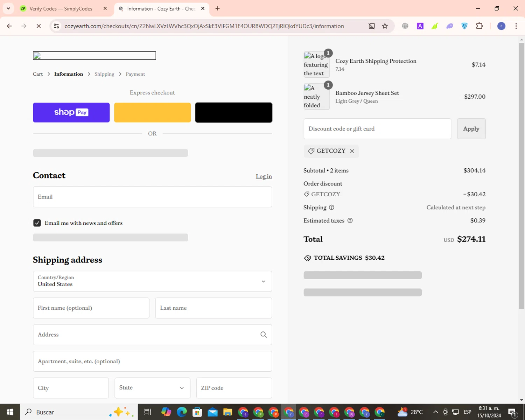The width and height of the screenshot is (525, 420).
Task: Click the address bar URL
Action: (x=204, y=26)
